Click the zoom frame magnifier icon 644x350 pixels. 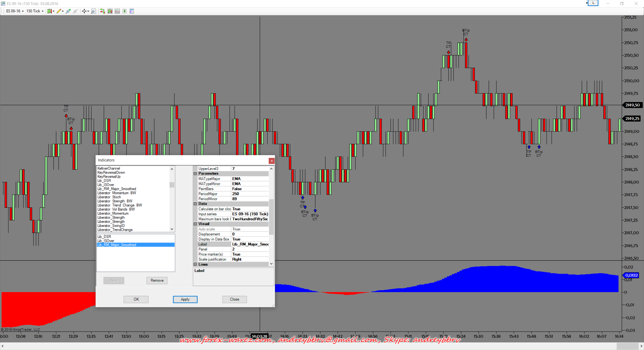click(x=94, y=11)
